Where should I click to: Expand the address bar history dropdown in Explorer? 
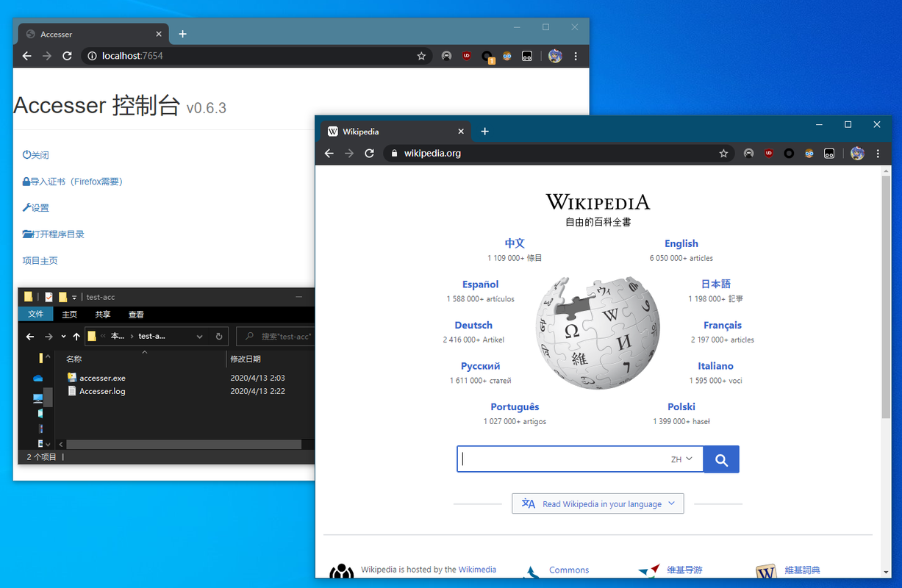click(x=200, y=337)
